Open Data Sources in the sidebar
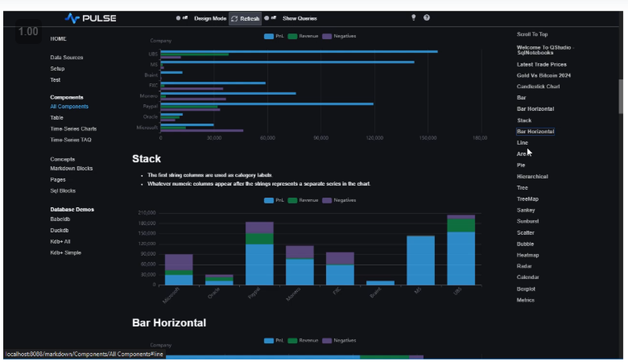 67,57
